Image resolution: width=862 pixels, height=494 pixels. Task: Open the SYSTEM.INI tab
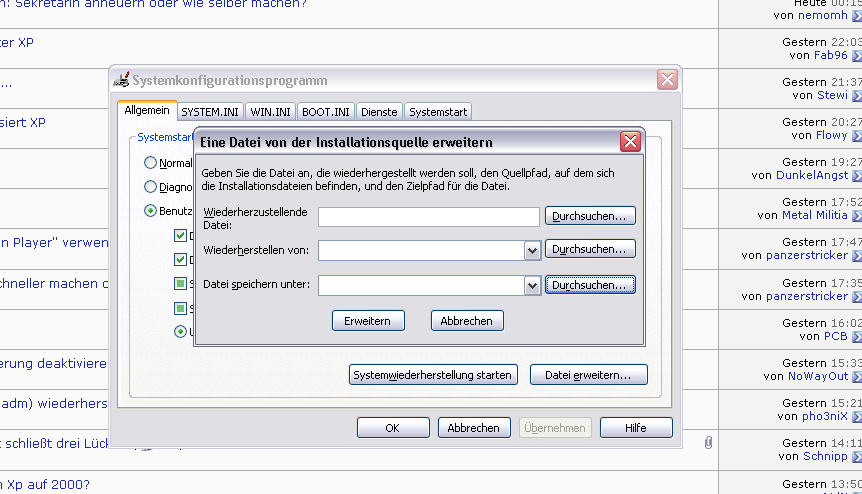[209, 112]
